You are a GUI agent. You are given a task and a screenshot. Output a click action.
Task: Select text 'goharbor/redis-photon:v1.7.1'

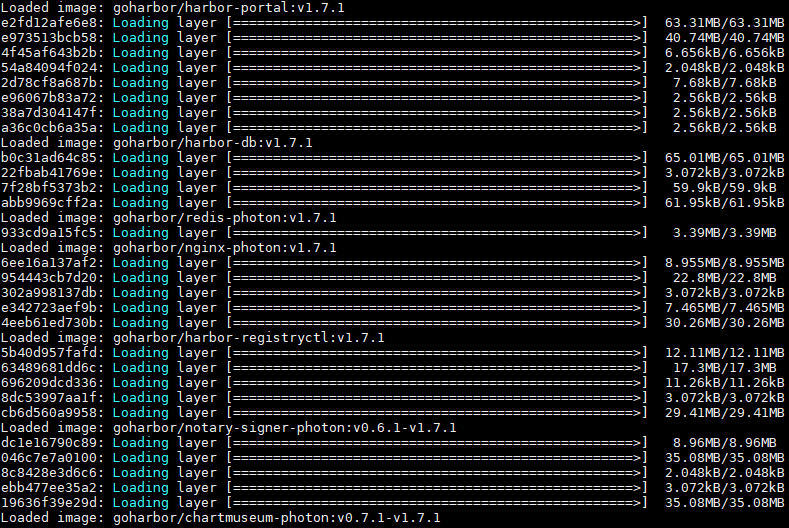(225, 218)
